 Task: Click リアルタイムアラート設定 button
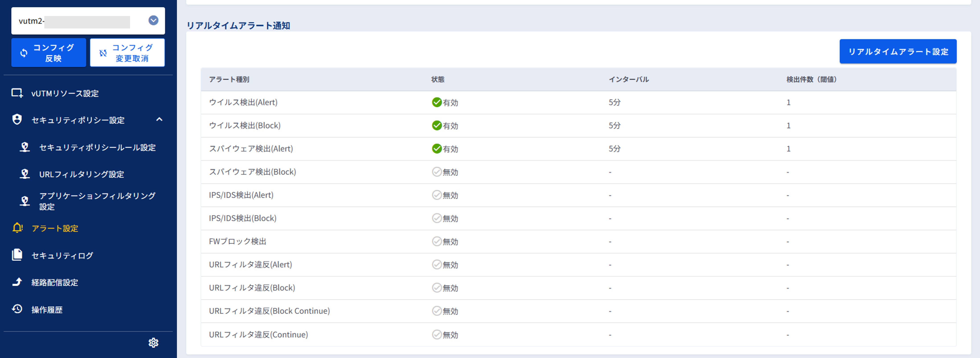(898, 51)
